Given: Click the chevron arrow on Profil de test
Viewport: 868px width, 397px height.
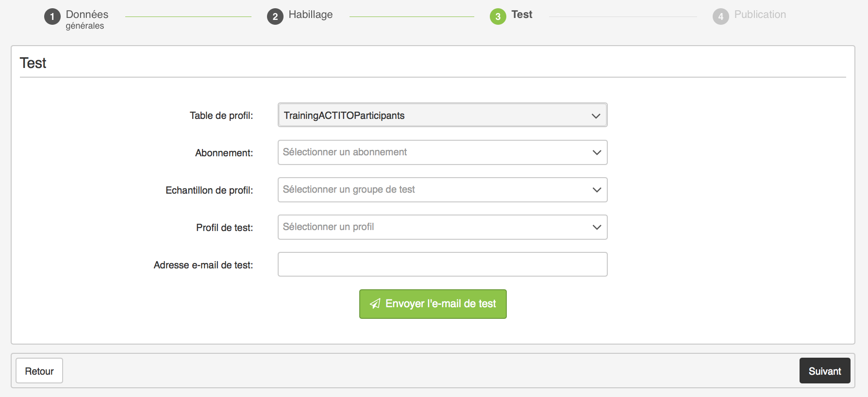Looking at the screenshot, I should [x=597, y=227].
